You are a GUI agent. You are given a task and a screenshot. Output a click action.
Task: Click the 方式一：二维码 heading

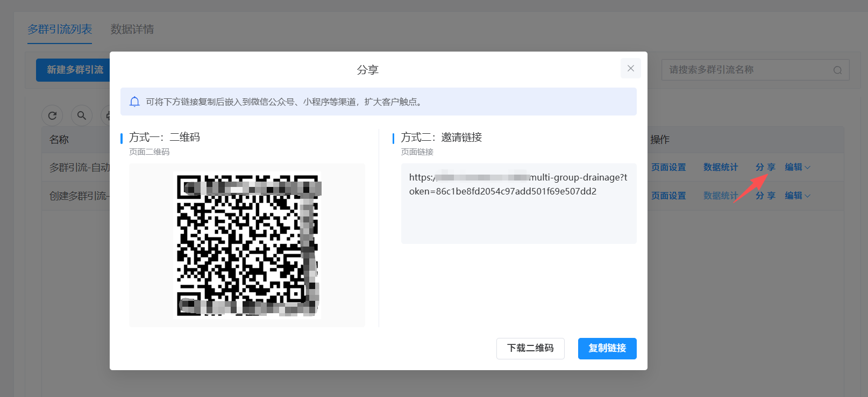click(x=165, y=138)
